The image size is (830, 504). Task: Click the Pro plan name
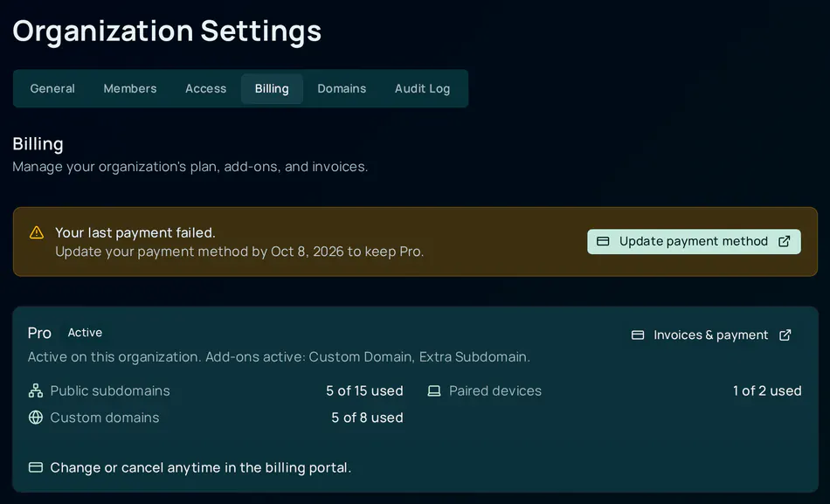(39, 333)
